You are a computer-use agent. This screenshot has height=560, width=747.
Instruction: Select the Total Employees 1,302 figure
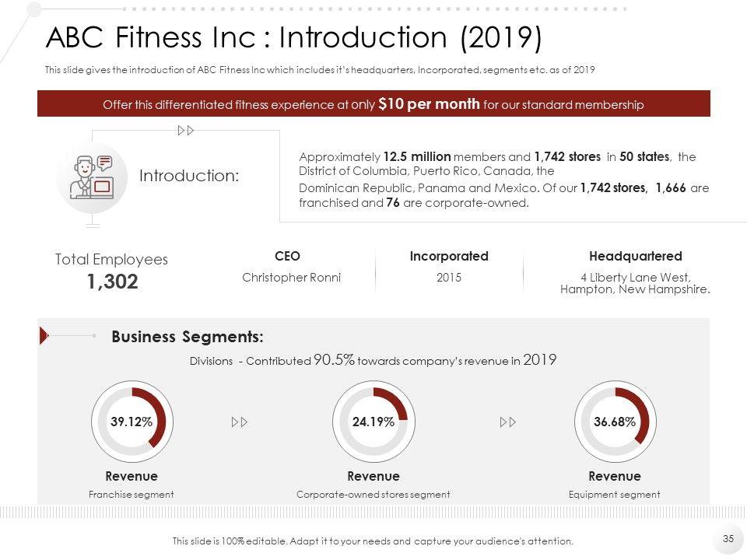pos(112,282)
